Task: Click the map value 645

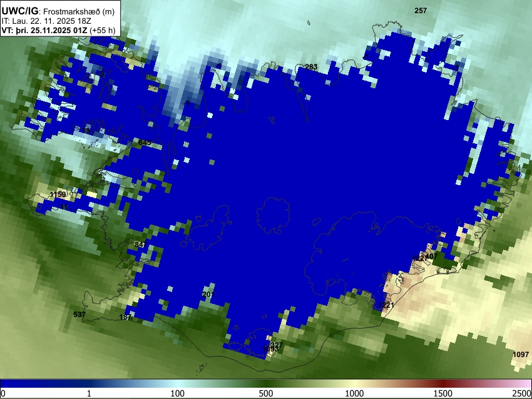Action: (x=145, y=143)
